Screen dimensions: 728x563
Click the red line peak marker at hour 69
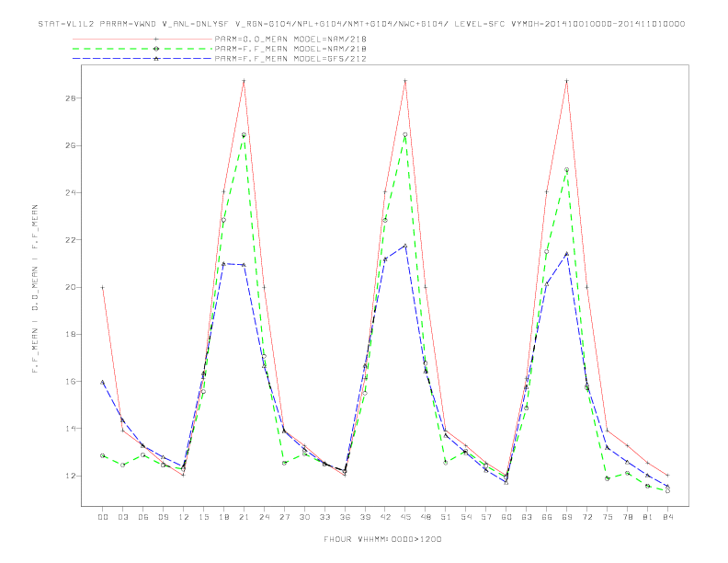567,81
